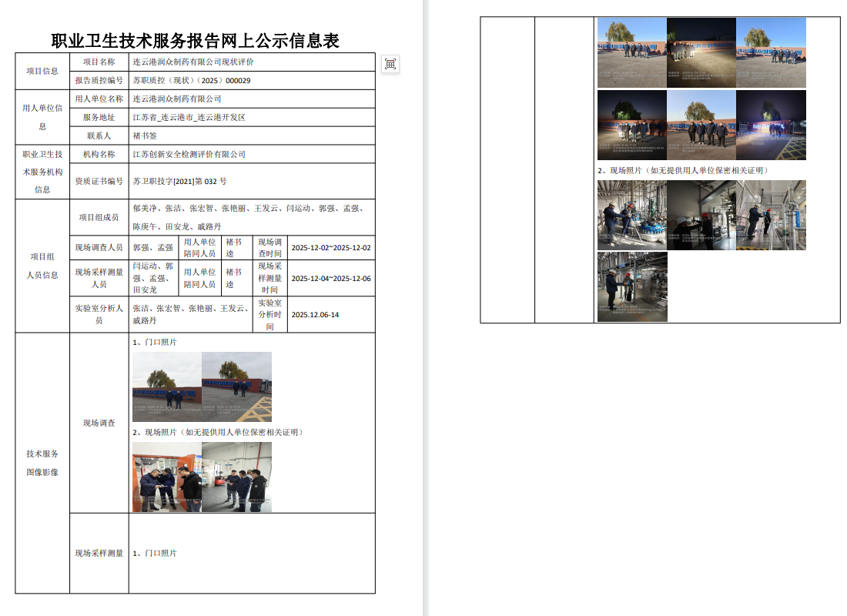
Task: Click the service address 江苏省_连云港市_连云港开发区
Action: click(189, 117)
